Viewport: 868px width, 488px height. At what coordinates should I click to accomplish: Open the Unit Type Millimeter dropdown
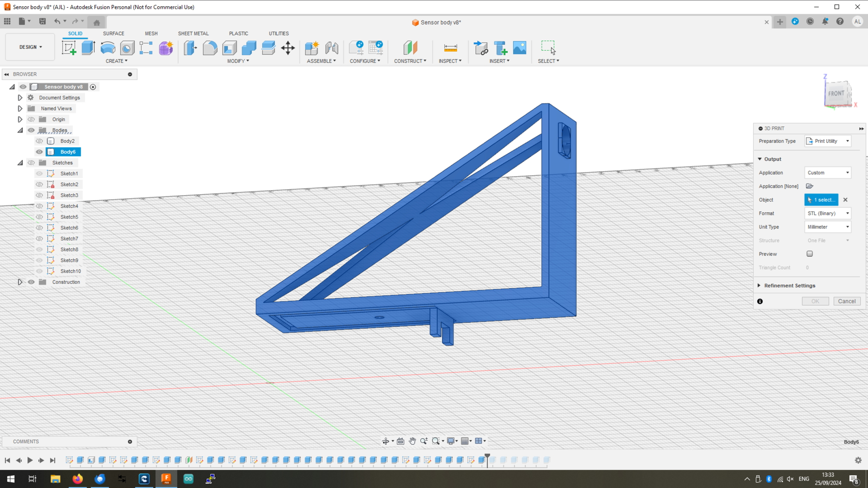827,227
